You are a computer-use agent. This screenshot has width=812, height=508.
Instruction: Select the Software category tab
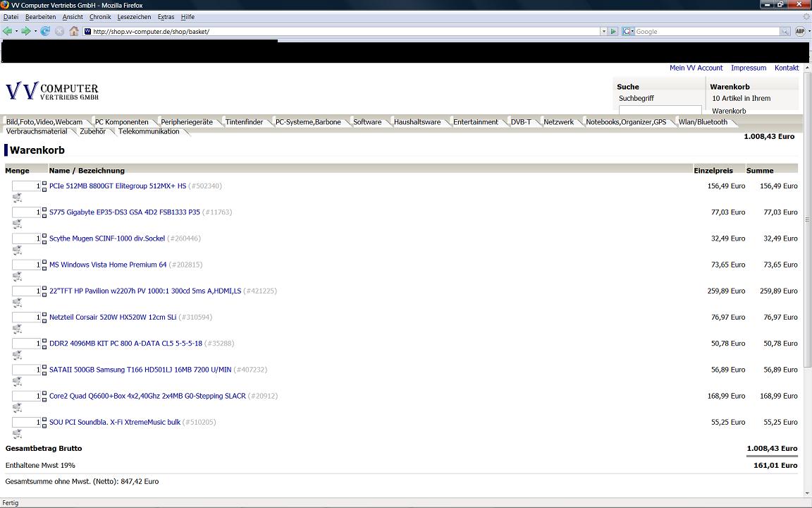tap(367, 122)
